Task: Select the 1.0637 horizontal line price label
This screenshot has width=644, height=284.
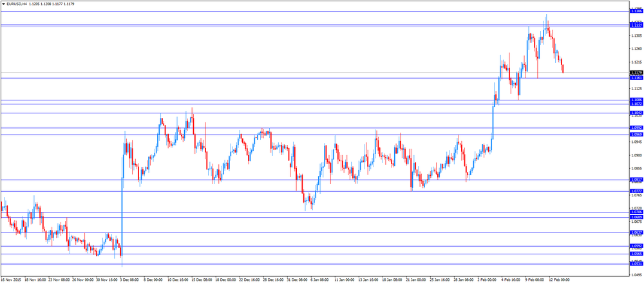Action: coord(636,232)
